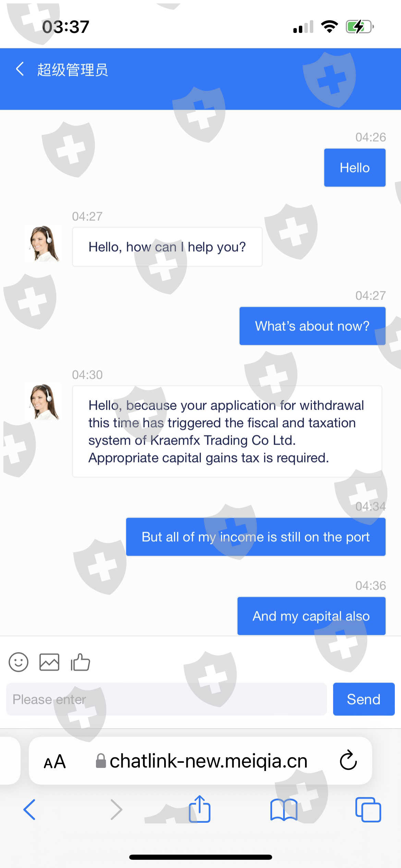Image resolution: width=401 pixels, height=868 pixels.
Task: Tap Safari's forward navigation arrow
Action: click(116, 810)
